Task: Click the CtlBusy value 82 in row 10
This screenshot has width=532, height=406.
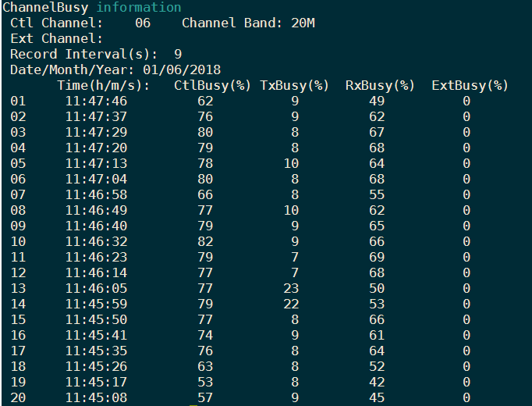Action: 205,242
